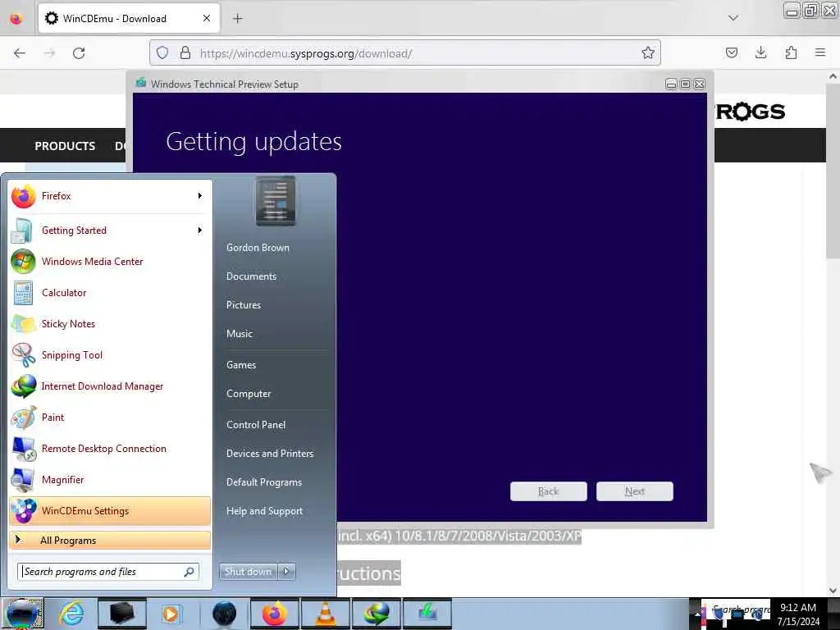Click the user account picture thumbnail
Screen dimensions: 840x630
(x=276, y=202)
